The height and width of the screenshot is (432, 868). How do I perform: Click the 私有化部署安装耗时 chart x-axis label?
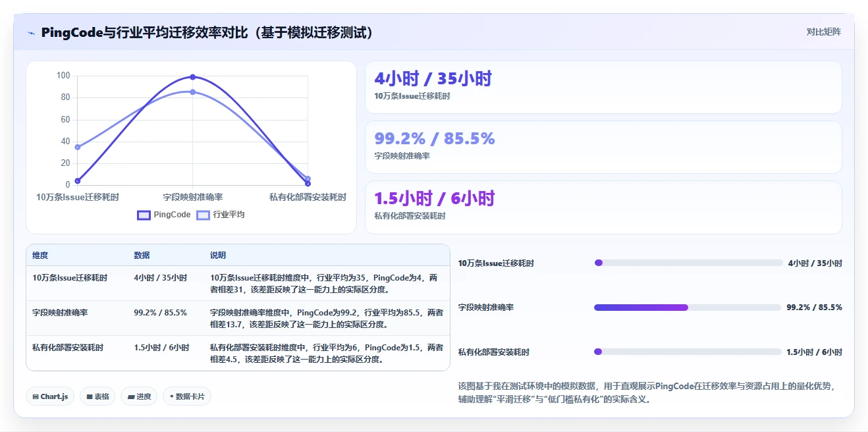[x=308, y=197]
